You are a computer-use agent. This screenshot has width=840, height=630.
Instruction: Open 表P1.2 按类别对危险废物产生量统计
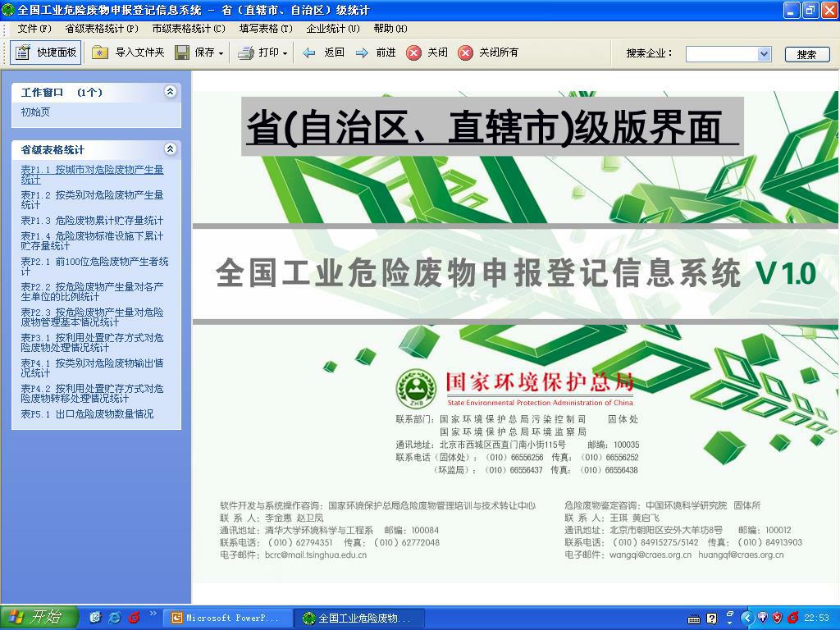point(92,200)
